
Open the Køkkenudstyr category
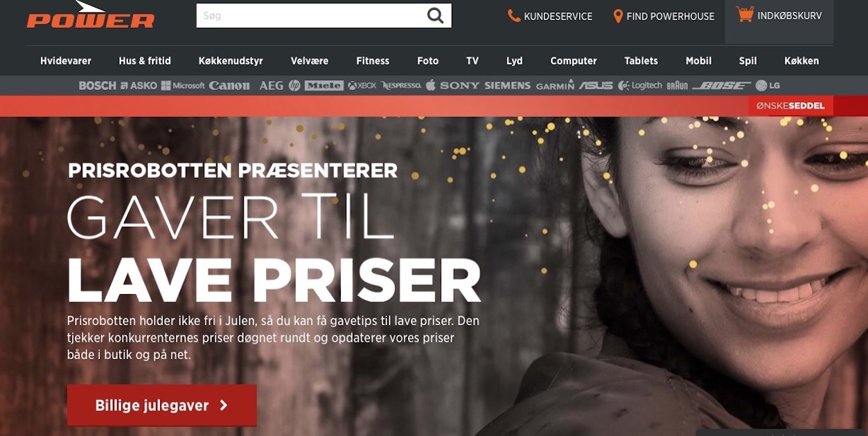click(231, 61)
